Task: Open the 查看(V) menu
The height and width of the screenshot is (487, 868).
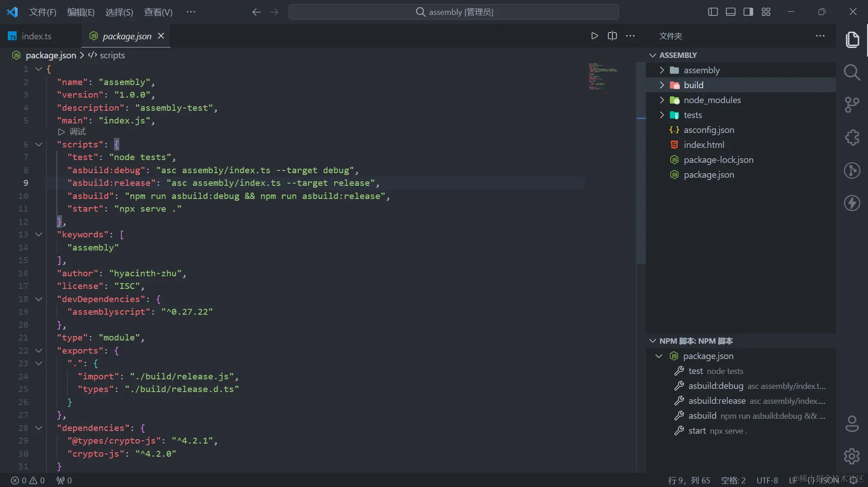Action: pos(158,12)
